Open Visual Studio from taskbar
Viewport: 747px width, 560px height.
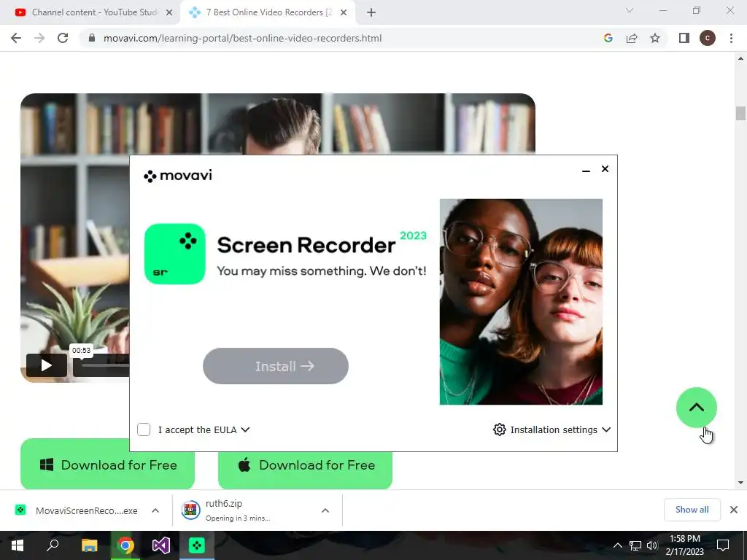161,545
